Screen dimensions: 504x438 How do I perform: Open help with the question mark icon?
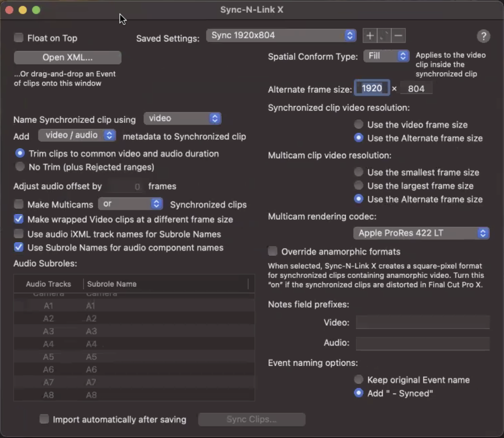pos(483,37)
